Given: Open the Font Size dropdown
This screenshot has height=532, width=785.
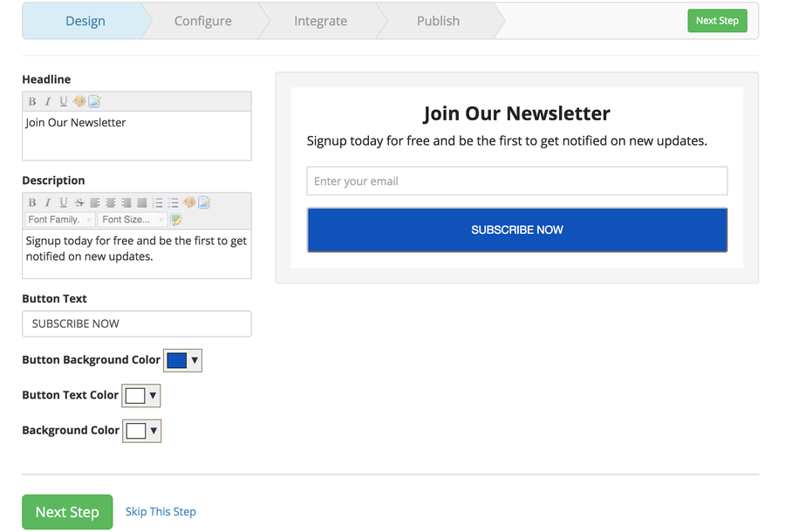Looking at the screenshot, I should [x=133, y=219].
